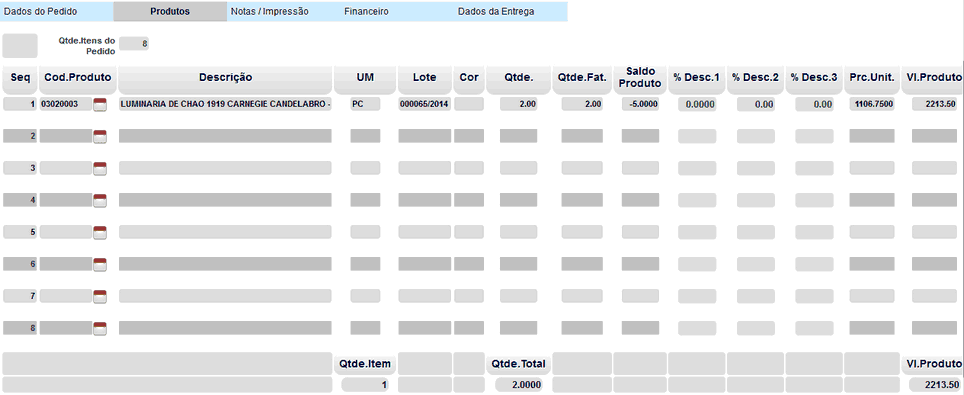
Task: Open product lookup icon in row 2
Action: [x=100, y=137]
